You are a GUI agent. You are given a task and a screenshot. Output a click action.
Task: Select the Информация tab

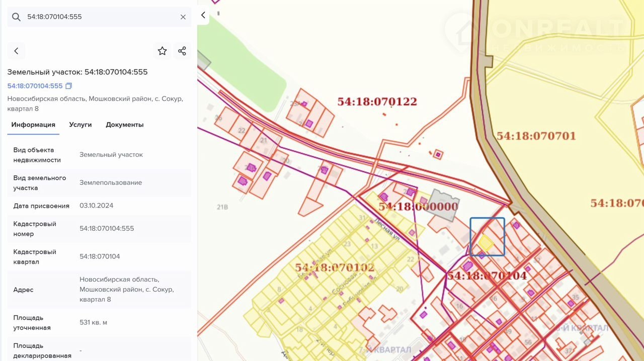click(x=33, y=125)
